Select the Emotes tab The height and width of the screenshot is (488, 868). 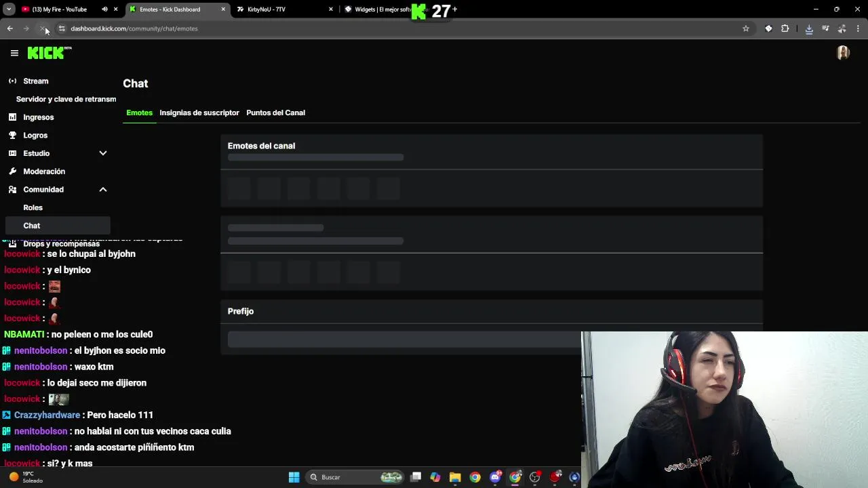(139, 113)
